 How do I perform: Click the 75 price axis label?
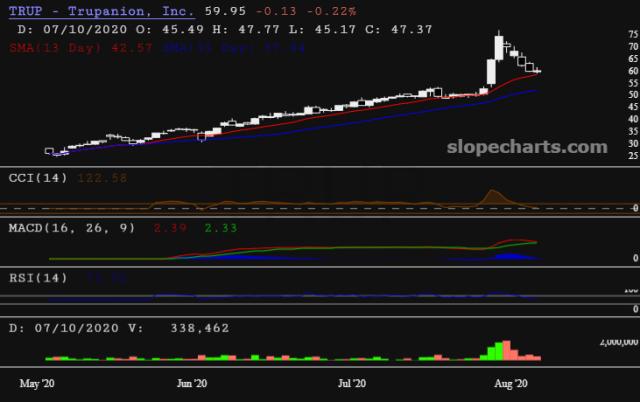pyautogui.click(x=633, y=35)
